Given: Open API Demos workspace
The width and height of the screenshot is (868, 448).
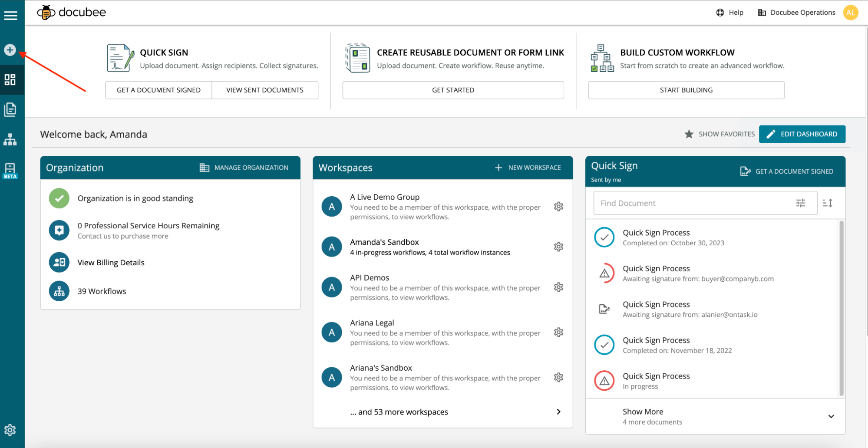Looking at the screenshot, I should 445,287.
